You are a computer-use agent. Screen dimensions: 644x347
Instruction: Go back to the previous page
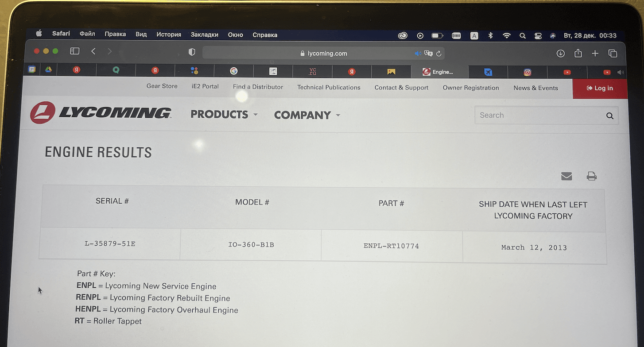point(93,51)
